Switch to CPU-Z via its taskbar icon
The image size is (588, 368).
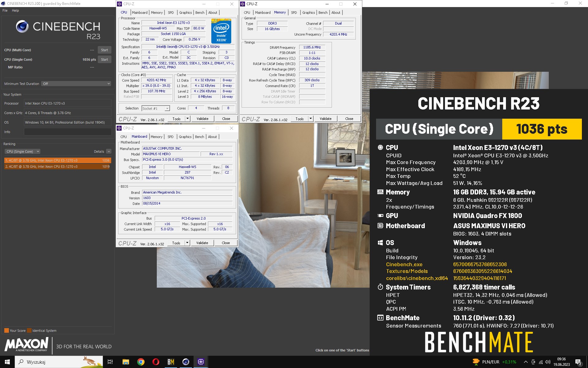201,362
